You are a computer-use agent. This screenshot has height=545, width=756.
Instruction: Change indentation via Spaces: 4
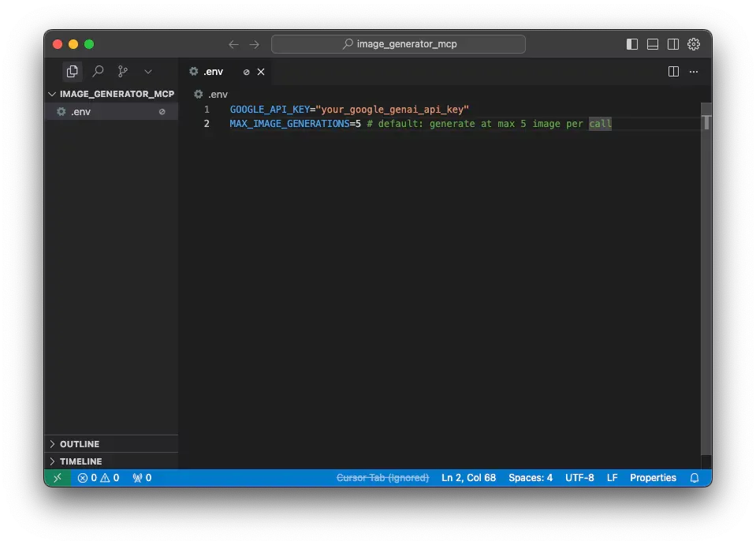pos(531,477)
